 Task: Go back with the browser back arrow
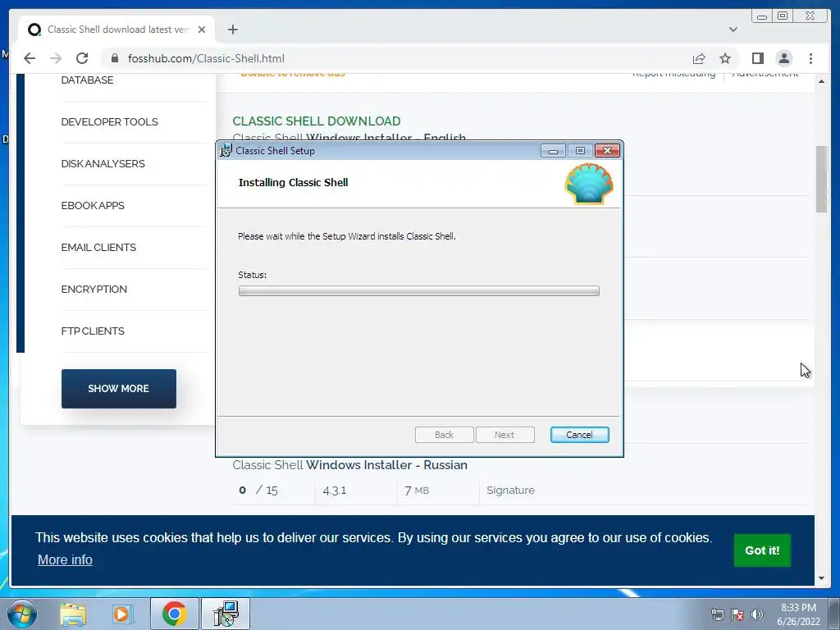click(x=30, y=58)
